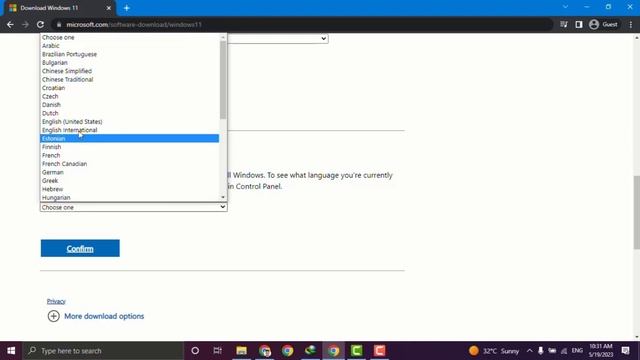Click language list scroll down arrow

[223, 198]
